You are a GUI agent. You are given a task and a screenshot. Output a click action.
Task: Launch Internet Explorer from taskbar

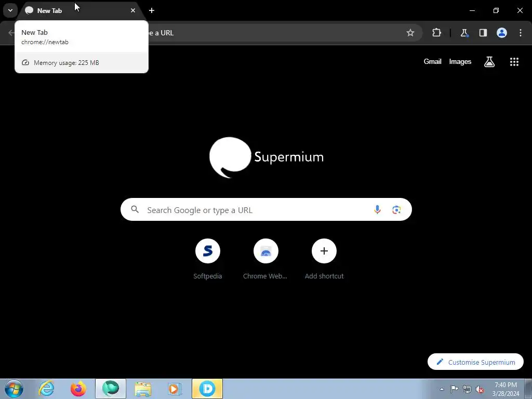[x=46, y=389]
